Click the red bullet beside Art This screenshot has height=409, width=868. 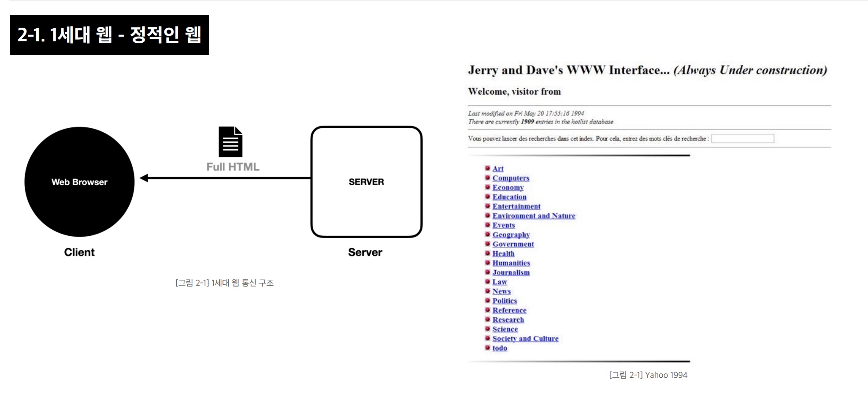pos(487,168)
